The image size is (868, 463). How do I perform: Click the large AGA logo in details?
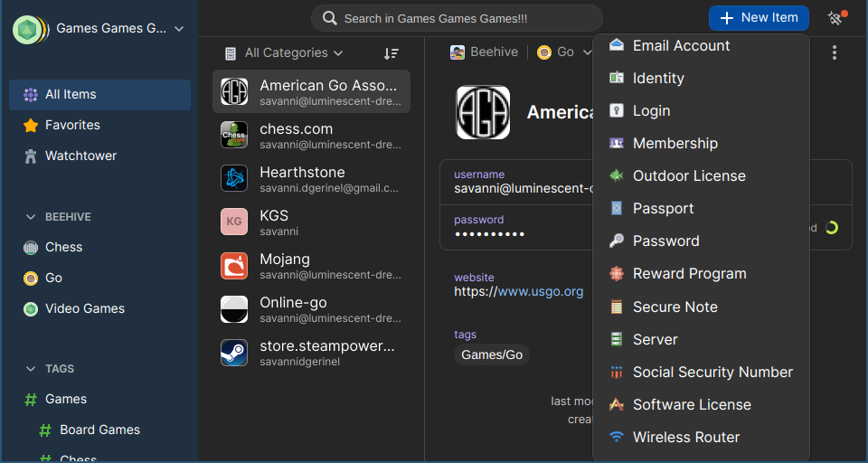(483, 112)
